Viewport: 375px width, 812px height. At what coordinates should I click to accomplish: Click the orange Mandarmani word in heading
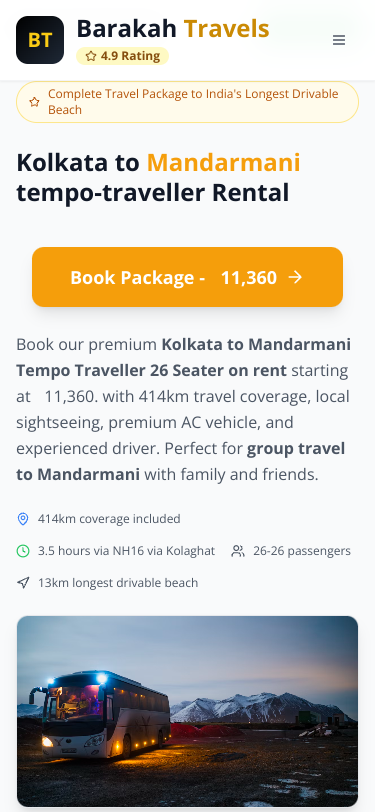[224, 163]
